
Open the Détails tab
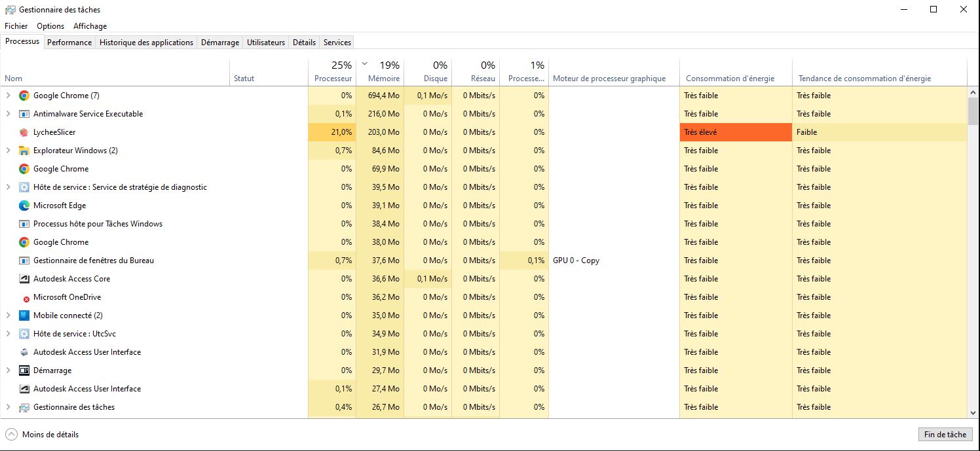304,43
